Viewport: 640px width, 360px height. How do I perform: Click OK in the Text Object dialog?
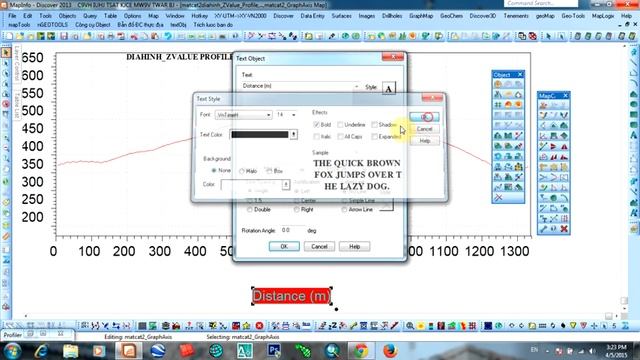[284, 247]
